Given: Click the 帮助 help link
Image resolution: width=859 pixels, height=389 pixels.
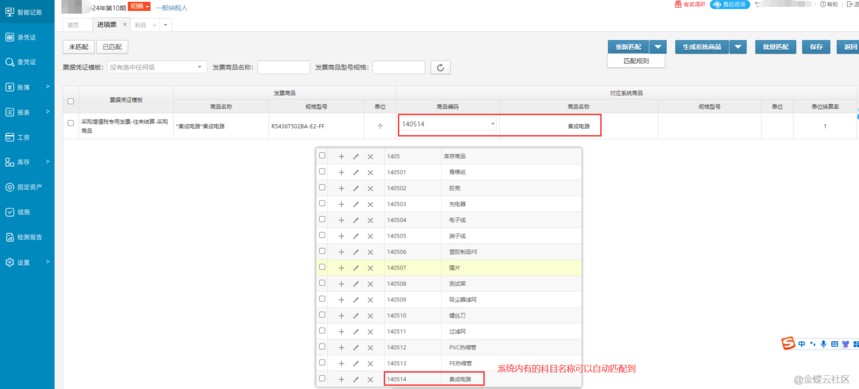Looking at the screenshot, I should click(x=829, y=4).
